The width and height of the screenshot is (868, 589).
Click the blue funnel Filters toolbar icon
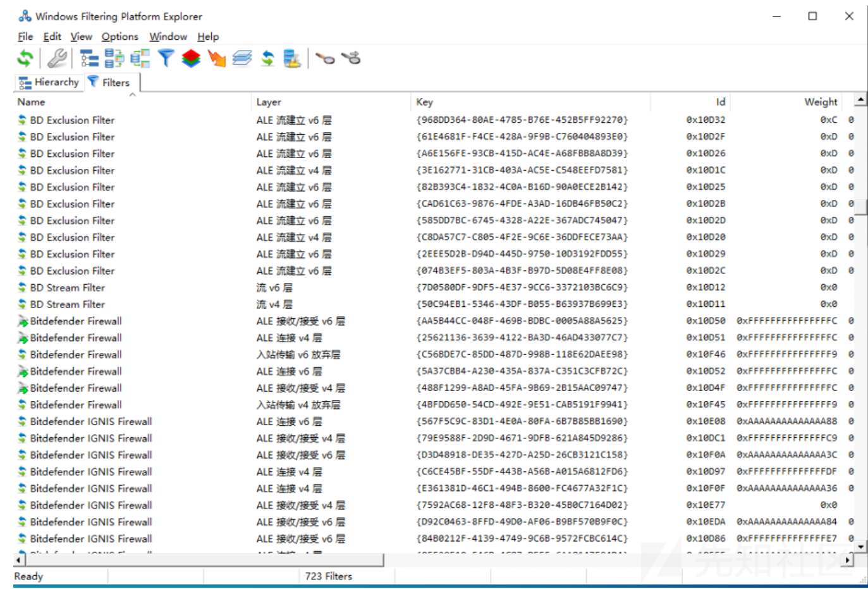click(x=166, y=59)
